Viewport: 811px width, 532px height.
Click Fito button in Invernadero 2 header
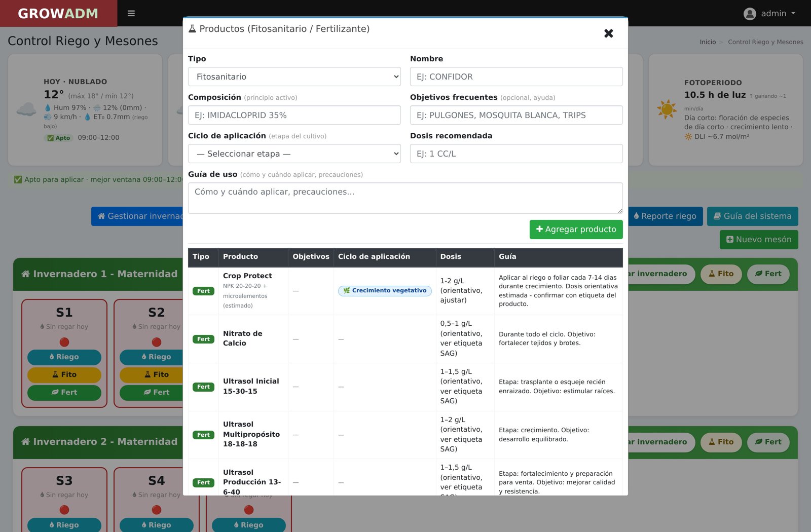(x=721, y=442)
